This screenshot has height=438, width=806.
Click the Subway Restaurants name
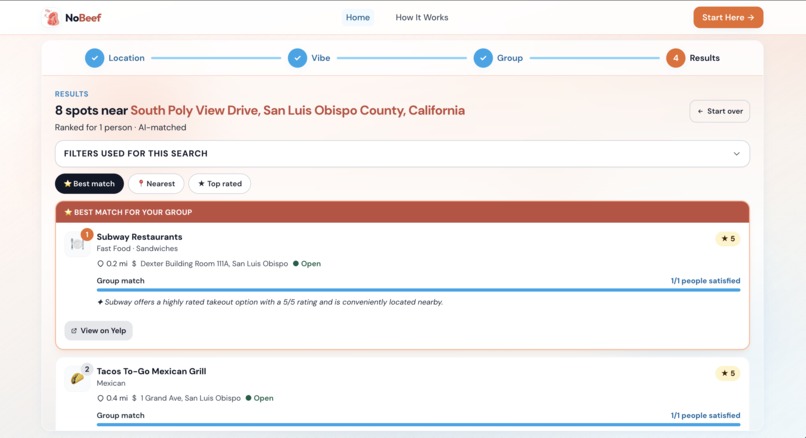pos(139,237)
